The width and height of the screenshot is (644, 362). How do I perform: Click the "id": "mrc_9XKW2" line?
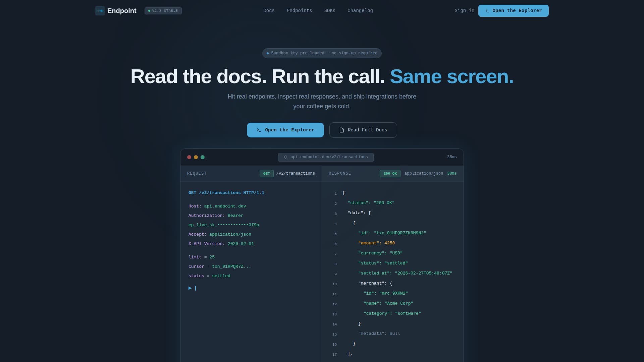coord(386,294)
